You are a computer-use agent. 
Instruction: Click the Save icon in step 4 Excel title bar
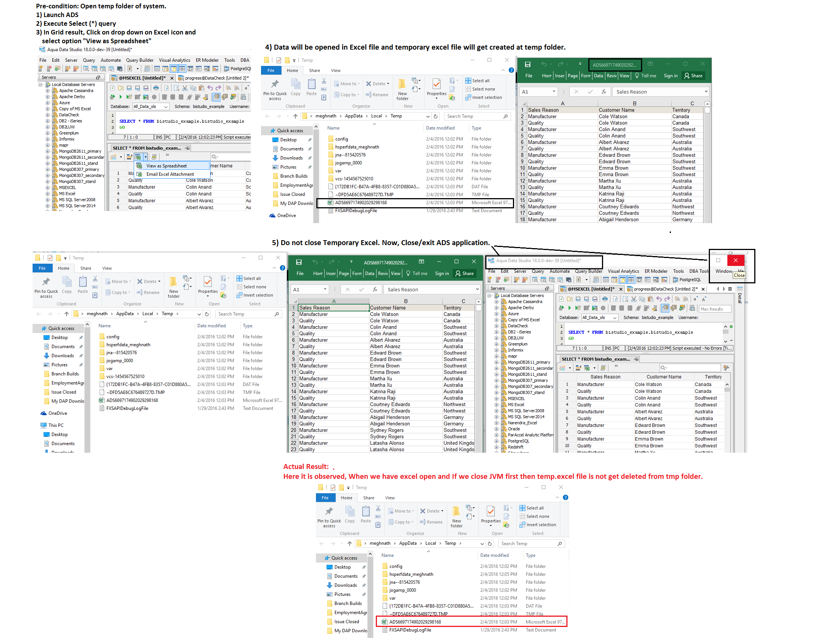[527, 64]
